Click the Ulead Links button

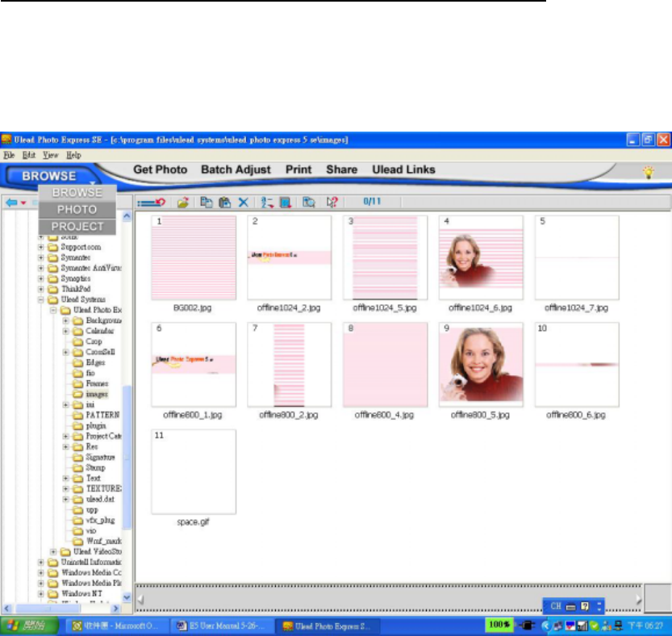(403, 169)
